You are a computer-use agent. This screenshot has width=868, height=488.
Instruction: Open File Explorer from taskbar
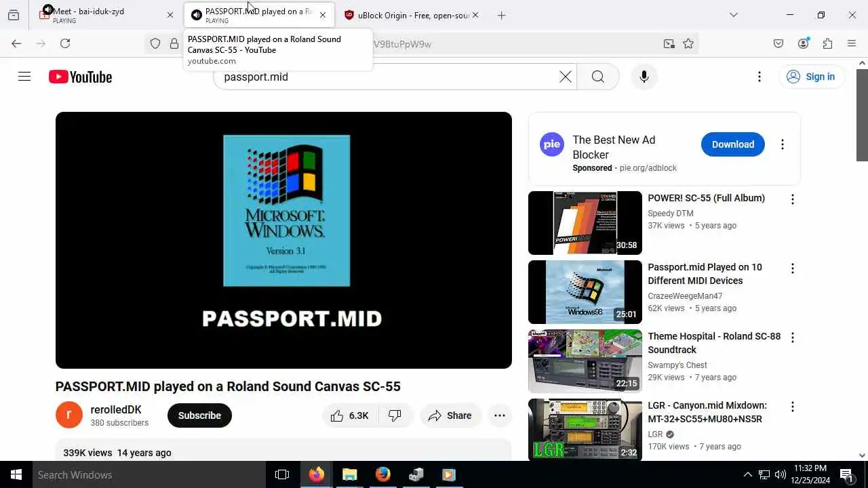click(349, 474)
